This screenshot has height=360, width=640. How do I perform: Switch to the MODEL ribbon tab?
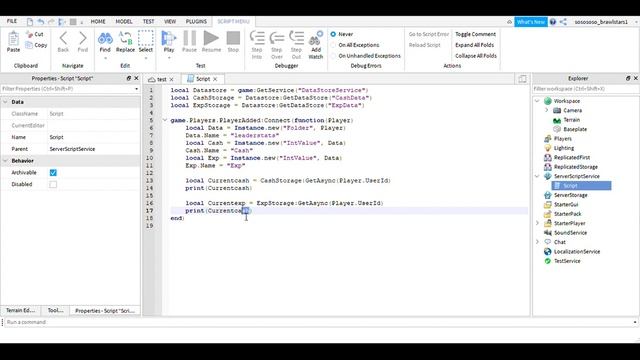tap(124, 22)
